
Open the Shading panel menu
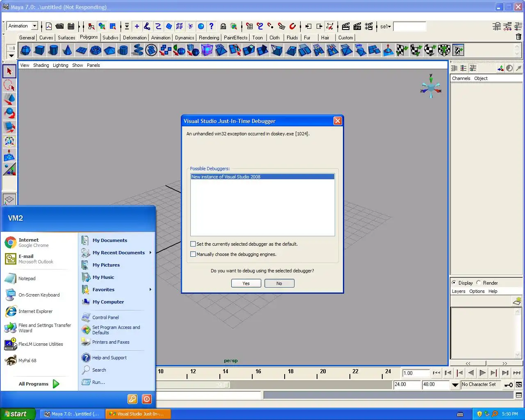(41, 65)
